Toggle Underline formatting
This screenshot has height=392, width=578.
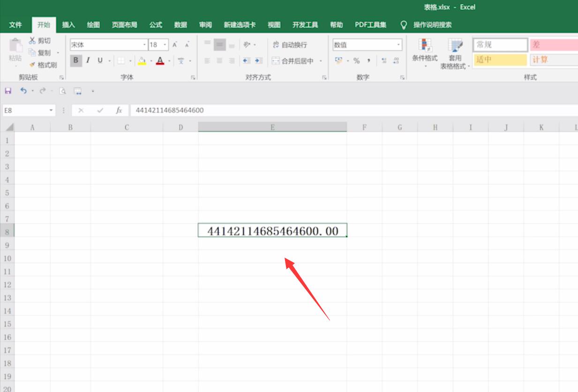tap(100, 60)
